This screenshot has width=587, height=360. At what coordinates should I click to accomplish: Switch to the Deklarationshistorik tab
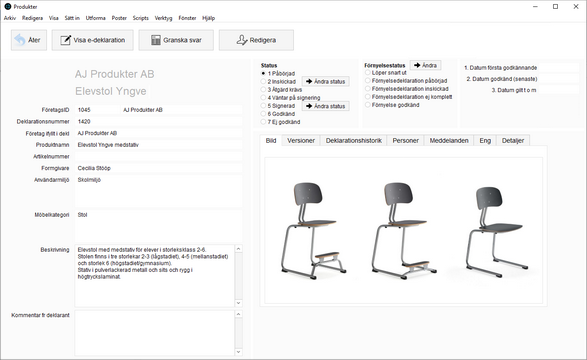353,140
